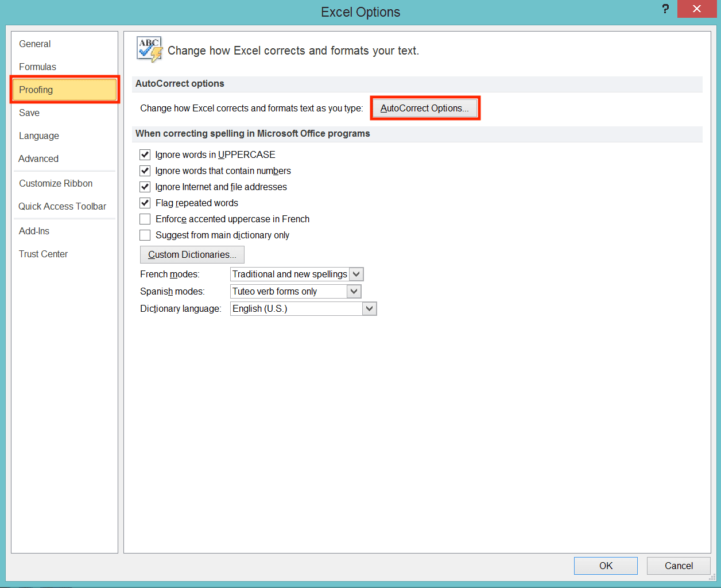Toggle Ignore words that contain numbers

[x=145, y=171]
